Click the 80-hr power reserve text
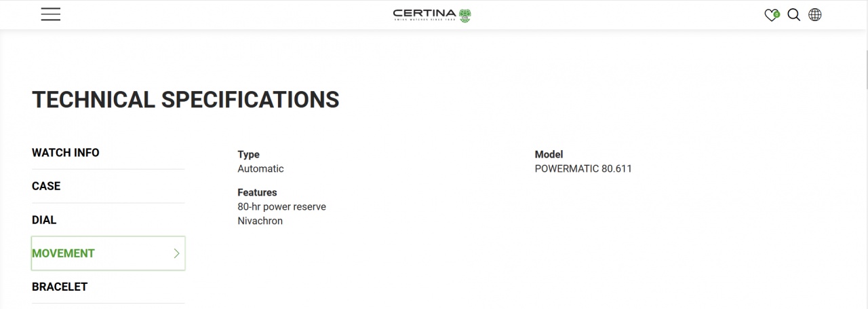This screenshot has width=868, height=309. 281,206
